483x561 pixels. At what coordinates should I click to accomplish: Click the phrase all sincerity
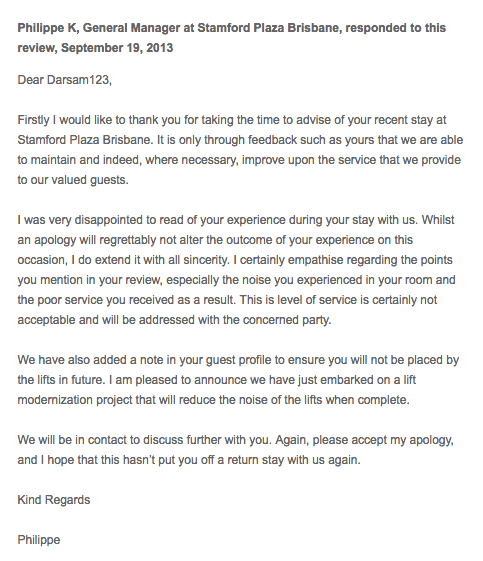coord(198,260)
